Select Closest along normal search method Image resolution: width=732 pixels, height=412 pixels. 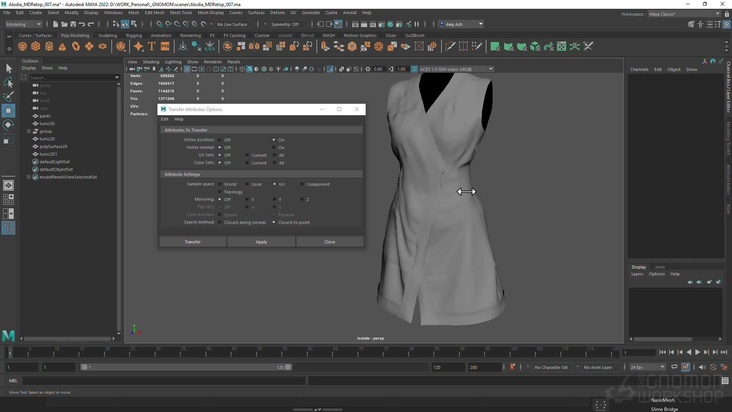coord(220,223)
